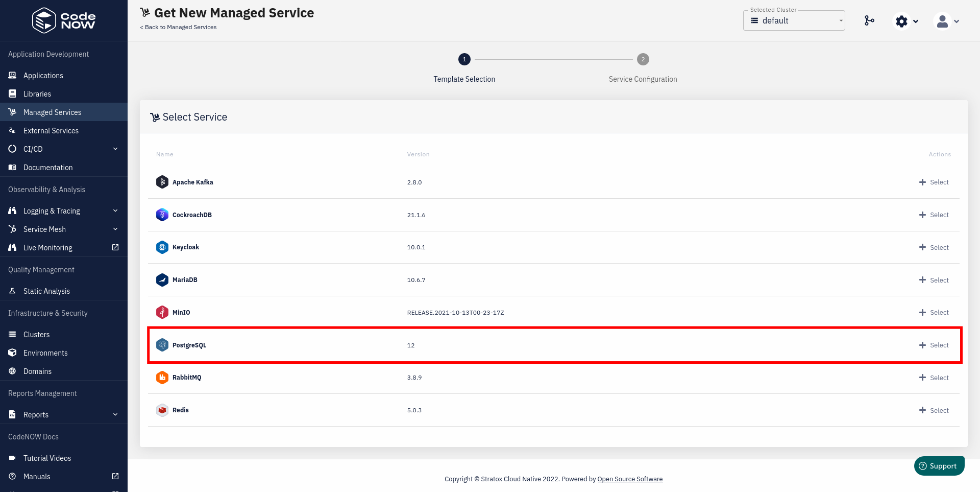Open Static Analysis in the sidebar
The width and height of the screenshot is (980, 492).
[x=64, y=291]
